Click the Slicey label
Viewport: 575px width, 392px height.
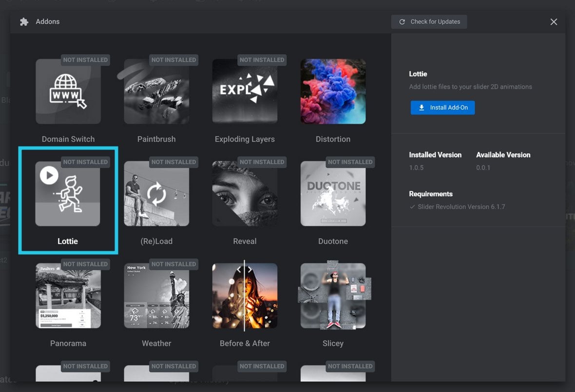pyautogui.click(x=333, y=344)
